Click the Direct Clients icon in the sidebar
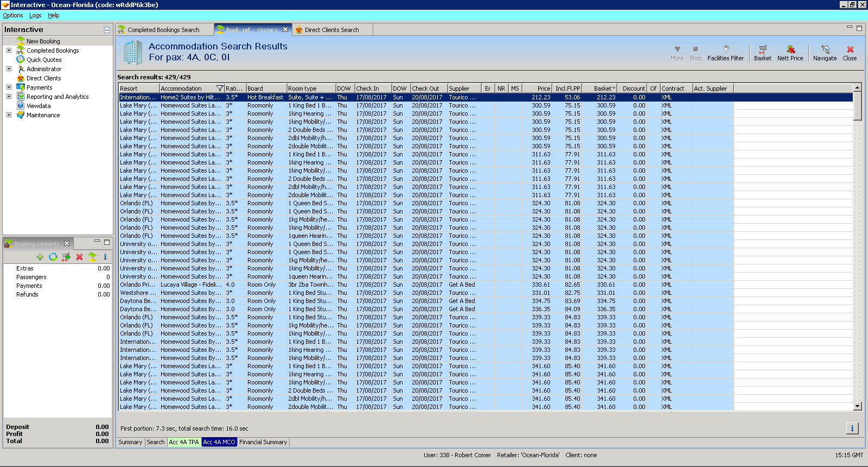The height and width of the screenshot is (467, 868). click(x=21, y=78)
